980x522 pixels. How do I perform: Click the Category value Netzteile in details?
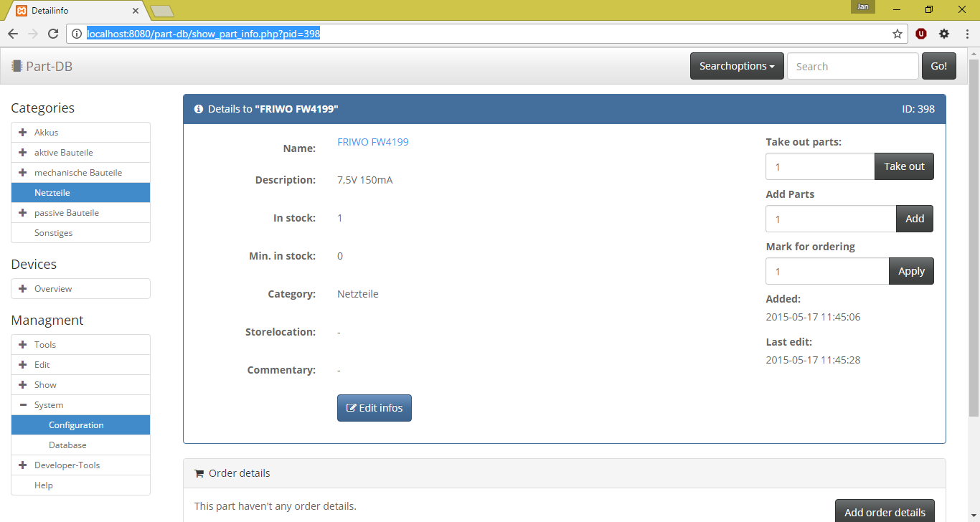click(x=358, y=294)
